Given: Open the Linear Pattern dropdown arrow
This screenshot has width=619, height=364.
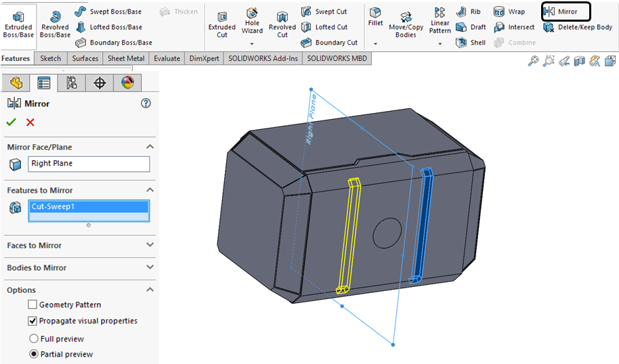Looking at the screenshot, I should pos(440,44).
